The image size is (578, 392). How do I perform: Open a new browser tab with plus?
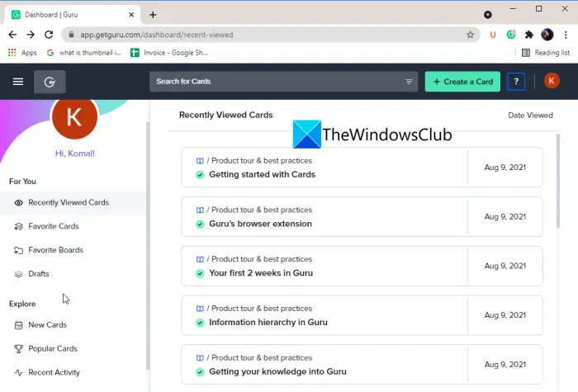pos(153,15)
